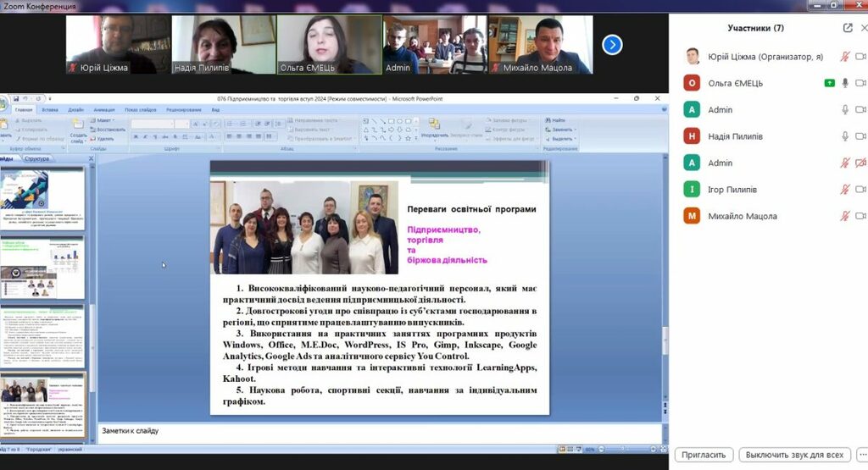Screen dimensions: 868x470
Task: Toggle Надія Пилипів's microphone in the participants list
Action: click(844, 136)
